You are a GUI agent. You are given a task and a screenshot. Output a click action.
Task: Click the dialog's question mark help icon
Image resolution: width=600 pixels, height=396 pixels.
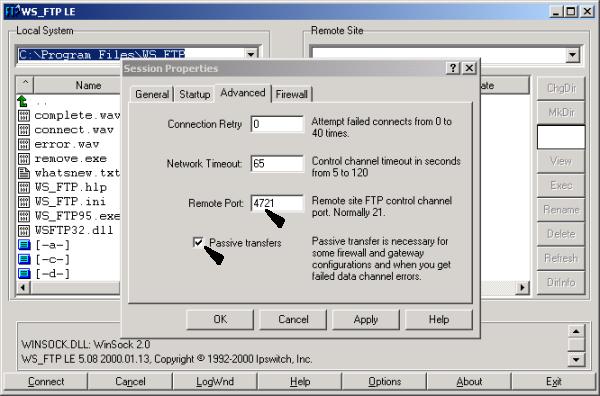coord(453,68)
